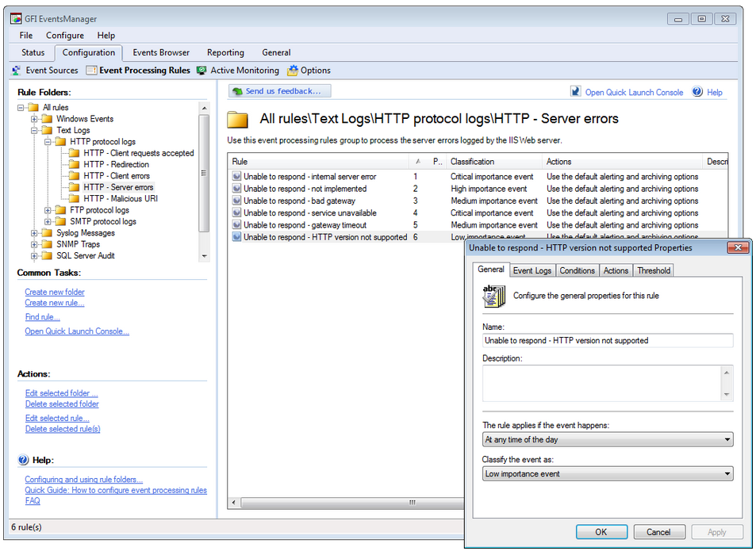756x551 pixels.
Task: Switch to the Status tab
Action: [x=33, y=52]
